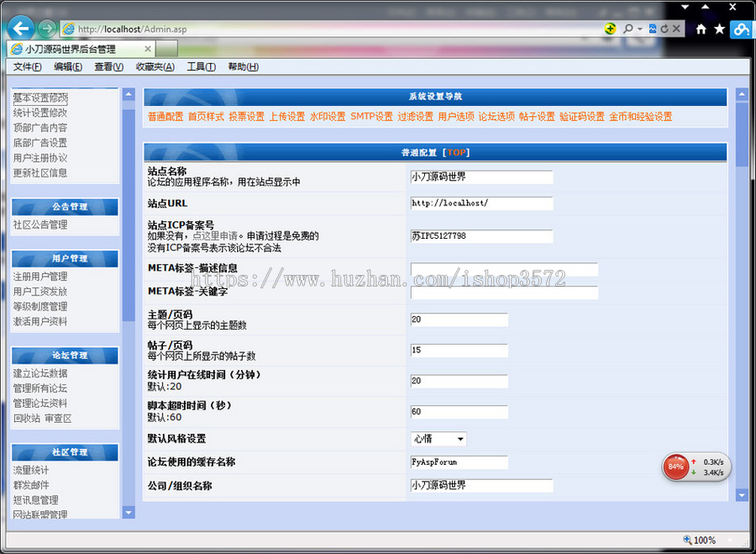The image size is (756, 554).
Task: Click the browser Back navigation arrow
Action: [x=20, y=28]
